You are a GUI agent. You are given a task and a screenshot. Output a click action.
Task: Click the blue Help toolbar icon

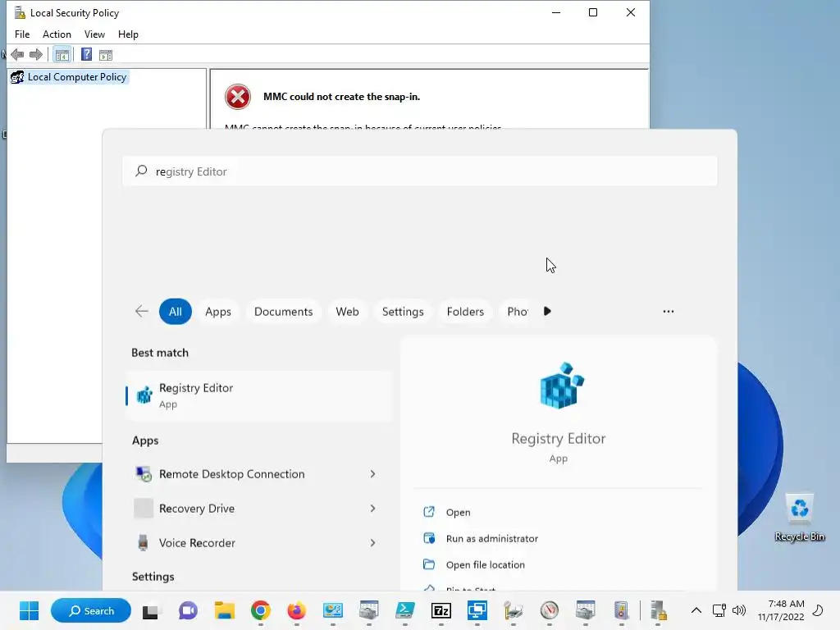pyautogui.click(x=86, y=55)
